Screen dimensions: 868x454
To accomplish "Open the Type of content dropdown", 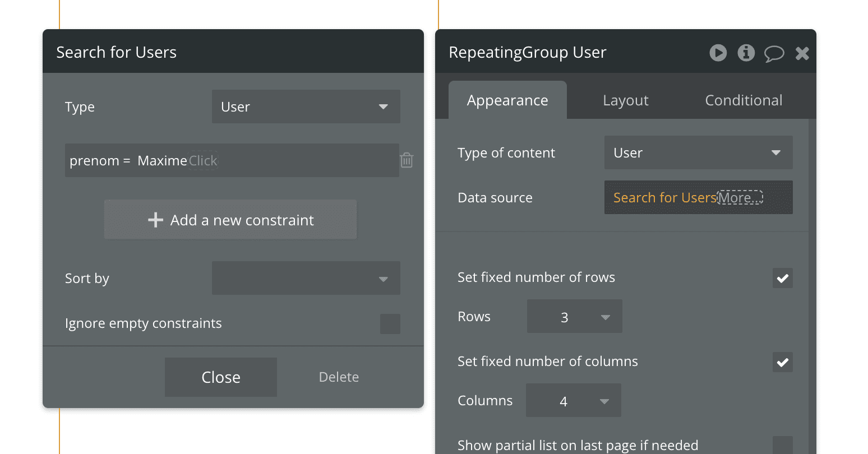I will click(x=698, y=152).
